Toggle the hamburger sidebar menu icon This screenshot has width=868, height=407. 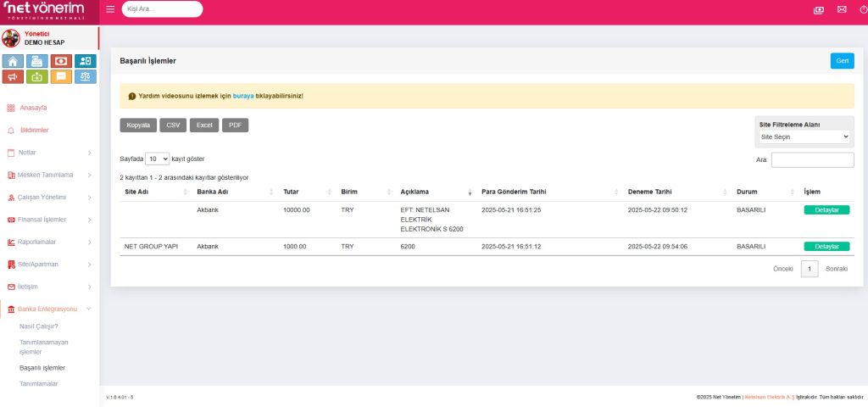click(x=111, y=9)
